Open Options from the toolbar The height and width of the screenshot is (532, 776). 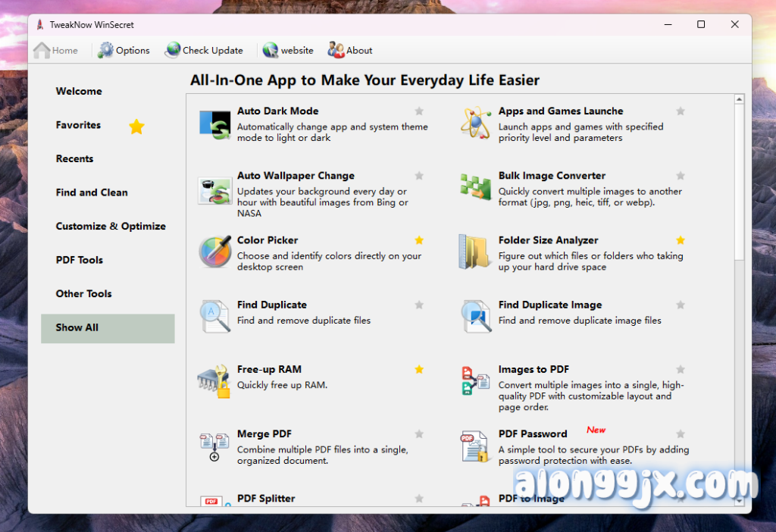[x=124, y=51]
